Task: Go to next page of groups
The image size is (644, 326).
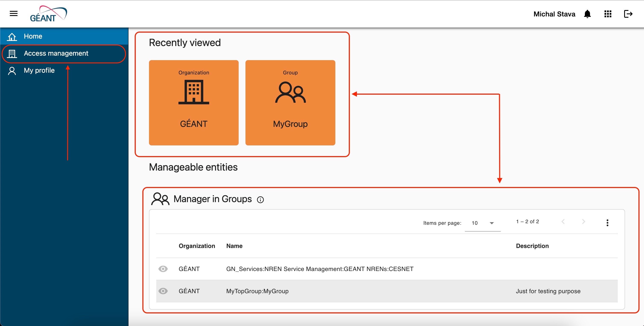Action: click(584, 222)
